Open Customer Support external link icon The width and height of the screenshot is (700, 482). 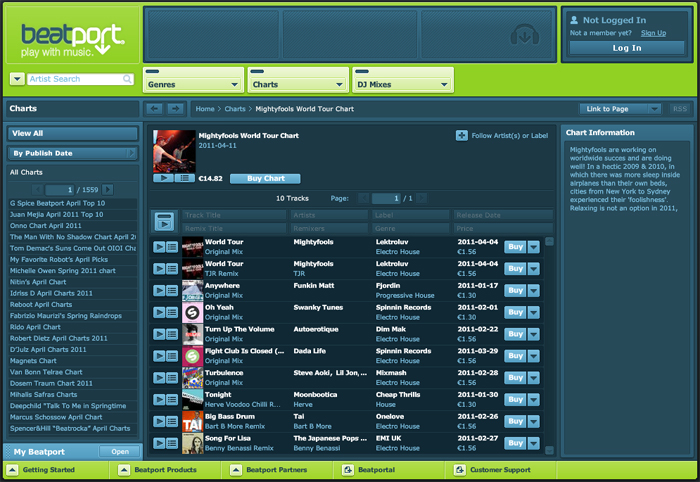coord(459,470)
